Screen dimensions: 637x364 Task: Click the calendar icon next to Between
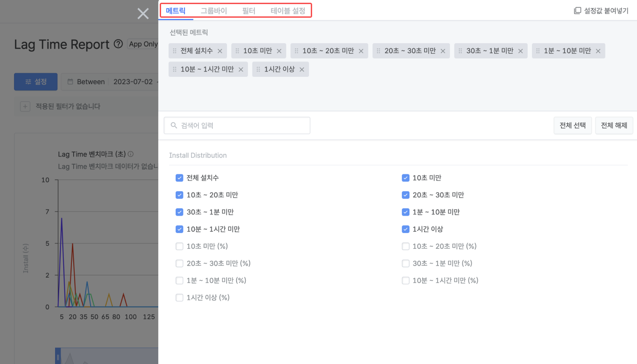70,82
